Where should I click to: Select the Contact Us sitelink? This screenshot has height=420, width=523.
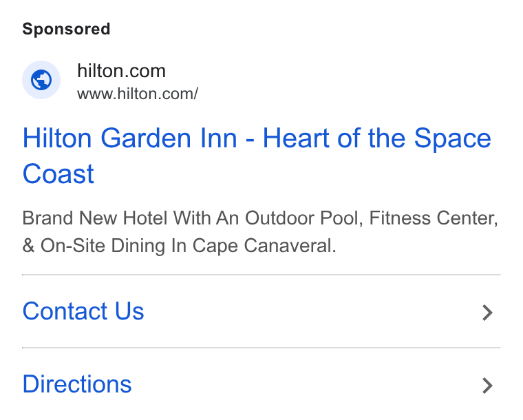(83, 311)
